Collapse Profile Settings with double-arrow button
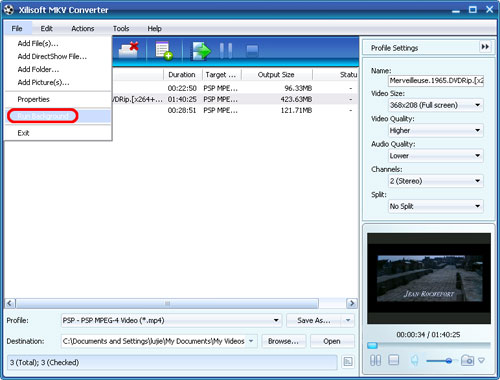Screen dimensions: 500x380 click(x=485, y=47)
